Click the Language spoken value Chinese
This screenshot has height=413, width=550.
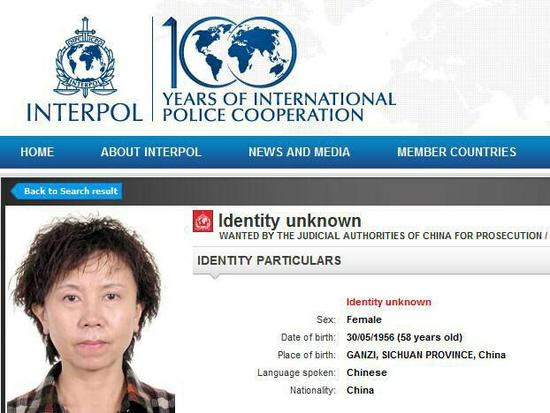click(x=367, y=372)
